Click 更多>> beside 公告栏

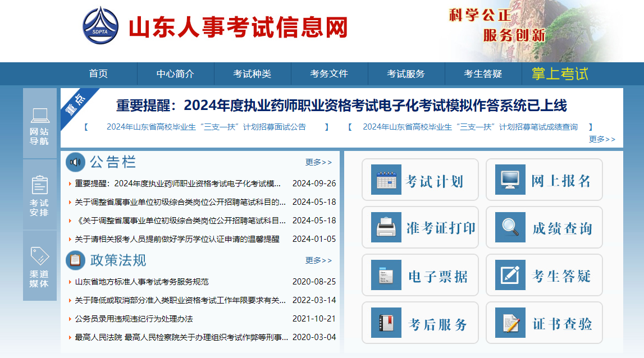coord(318,162)
